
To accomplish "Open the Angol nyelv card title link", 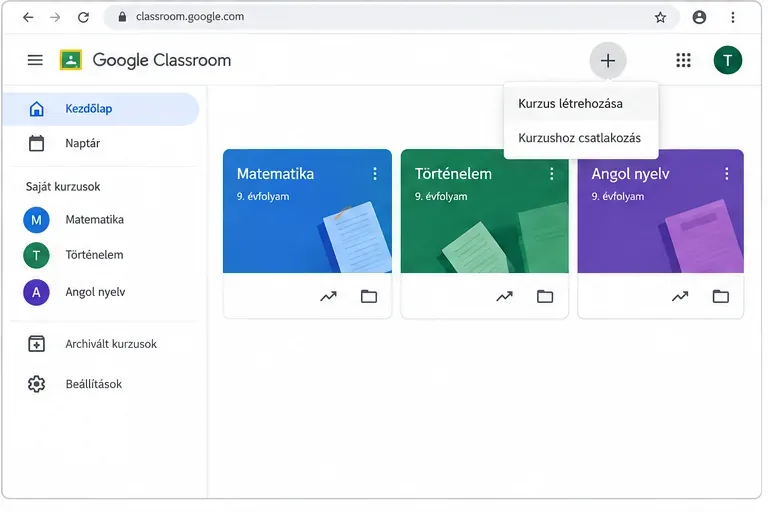I will point(630,174).
